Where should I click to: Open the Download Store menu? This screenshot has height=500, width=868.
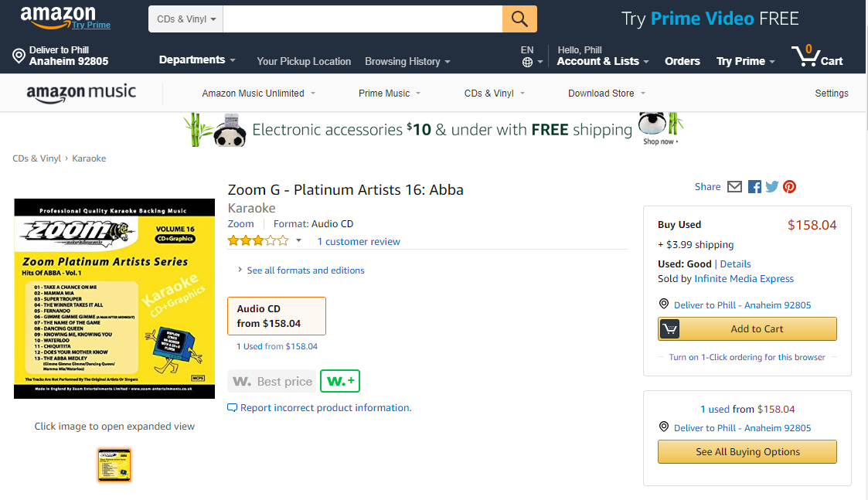pos(606,94)
